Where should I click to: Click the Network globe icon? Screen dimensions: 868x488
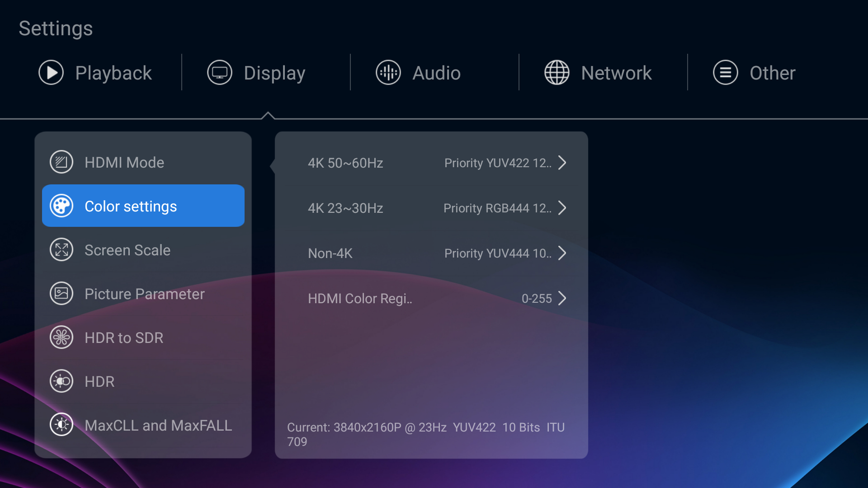[557, 72]
